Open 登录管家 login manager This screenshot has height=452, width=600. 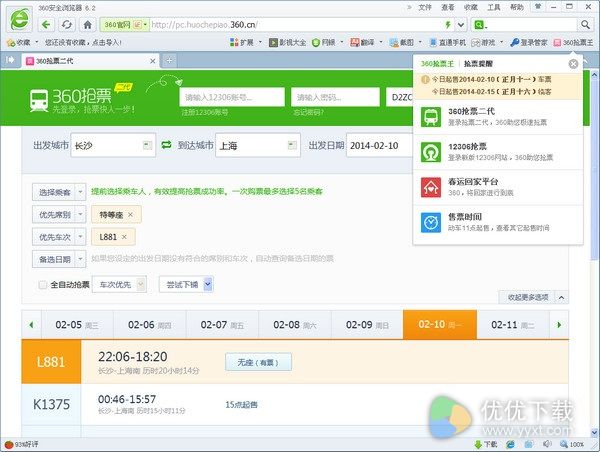(x=529, y=42)
